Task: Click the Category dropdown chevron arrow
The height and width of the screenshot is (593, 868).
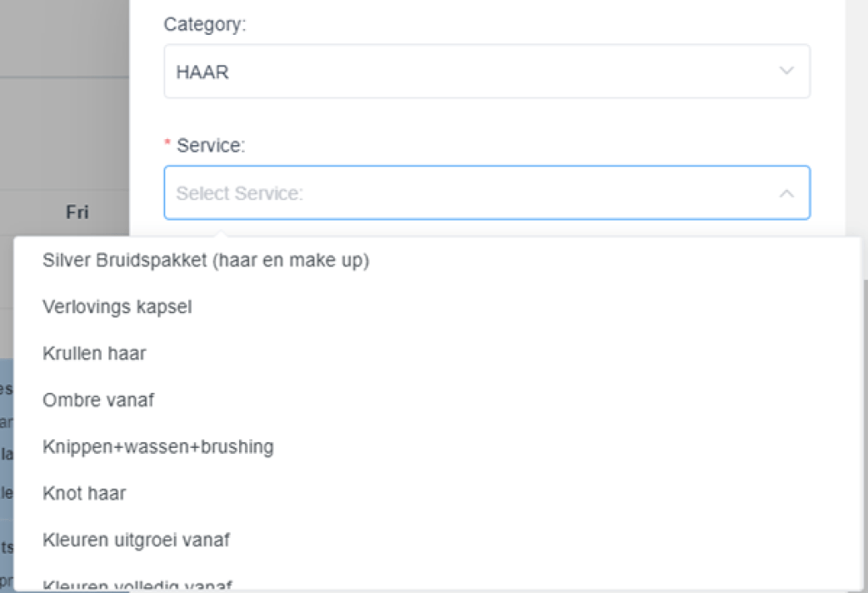Action: [x=787, y=71]
